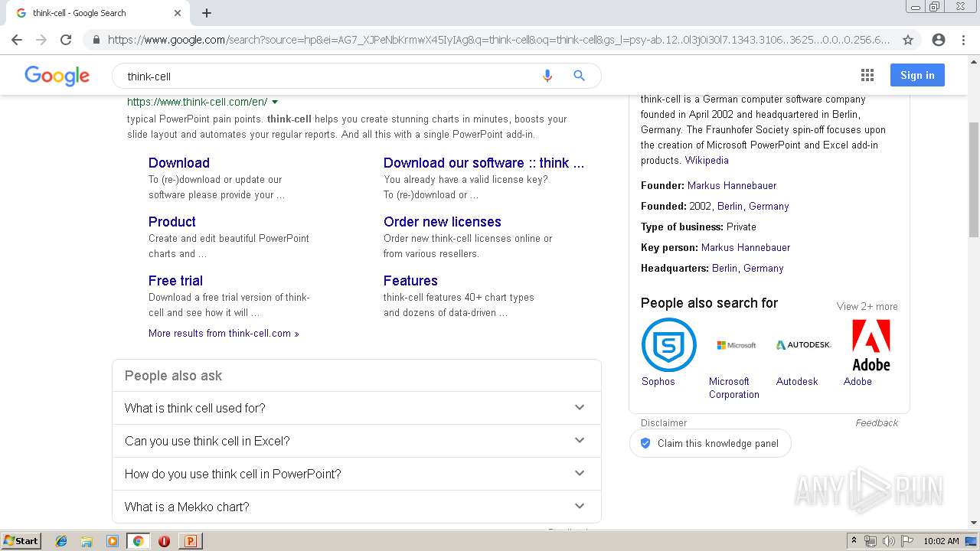Screen dimensions: 980x551
Task: Click Claim this knowledge panel button
Action: (x=710, y=443)
